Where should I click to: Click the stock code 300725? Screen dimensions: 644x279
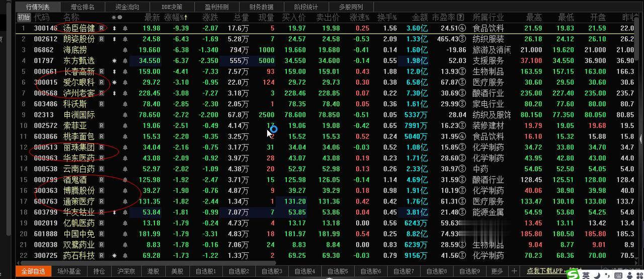46,256
